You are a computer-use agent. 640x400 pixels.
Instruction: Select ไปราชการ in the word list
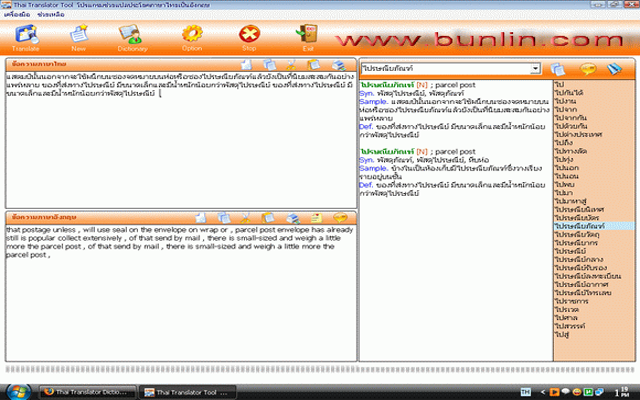(571, 301)
